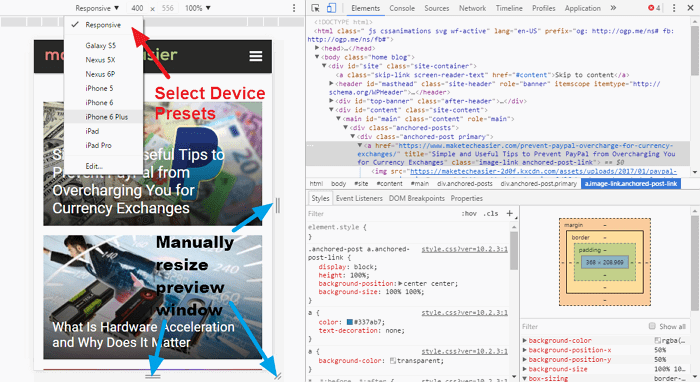Open the Timeline tab
Viewport: 700px width, 382px height.
point(509,8)
